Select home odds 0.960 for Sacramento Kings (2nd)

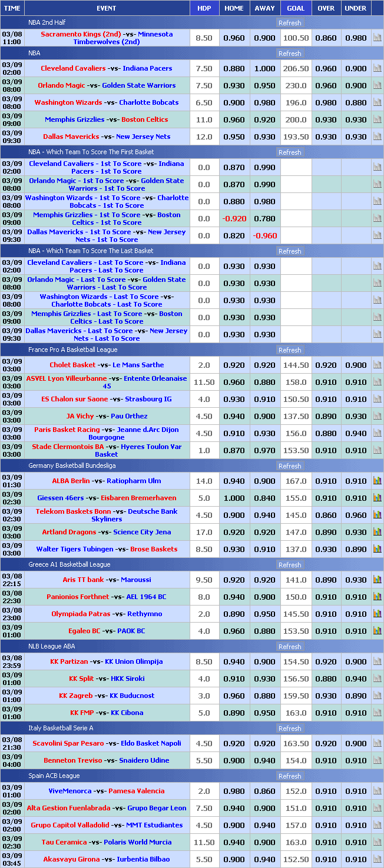coord(234,38)
